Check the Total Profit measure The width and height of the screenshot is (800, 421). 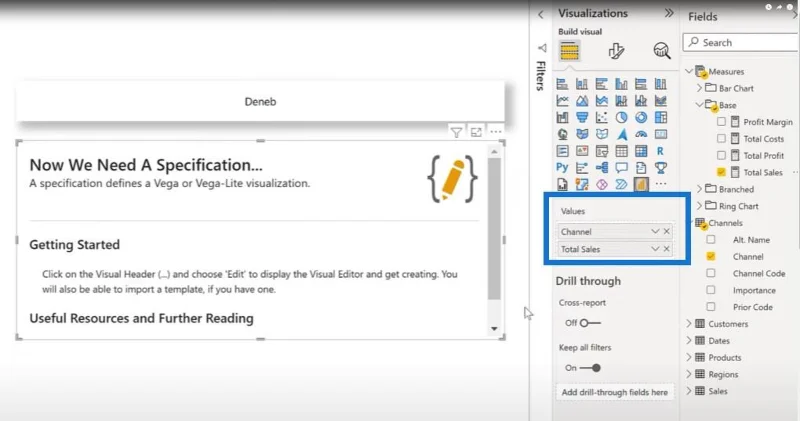(721, 155)
